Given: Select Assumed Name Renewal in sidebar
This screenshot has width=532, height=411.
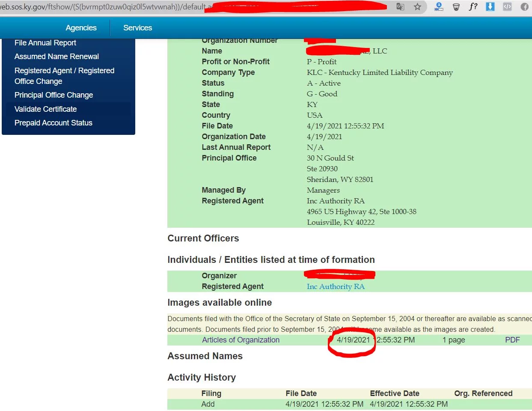Looking at the screenshot, I should (x=56, y=57).
